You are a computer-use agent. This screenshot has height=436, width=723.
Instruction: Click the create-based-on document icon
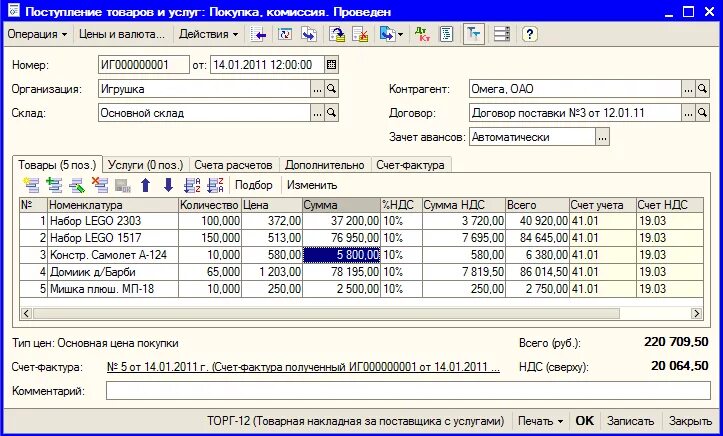(386, 34)
